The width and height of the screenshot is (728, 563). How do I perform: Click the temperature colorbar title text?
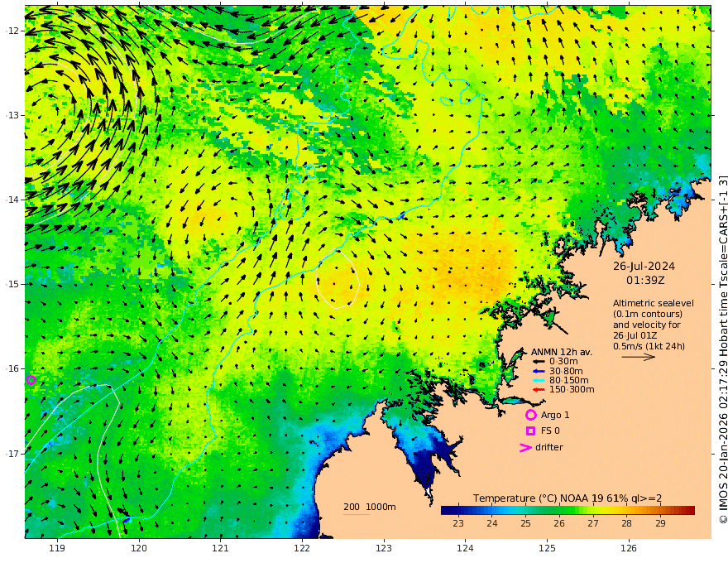pos(568,498)
